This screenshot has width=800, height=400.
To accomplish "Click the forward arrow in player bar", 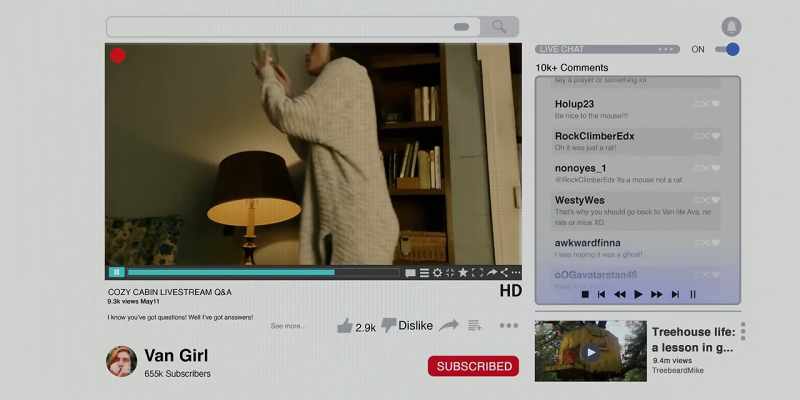I will pyautogui.click(x=492, y=273).
